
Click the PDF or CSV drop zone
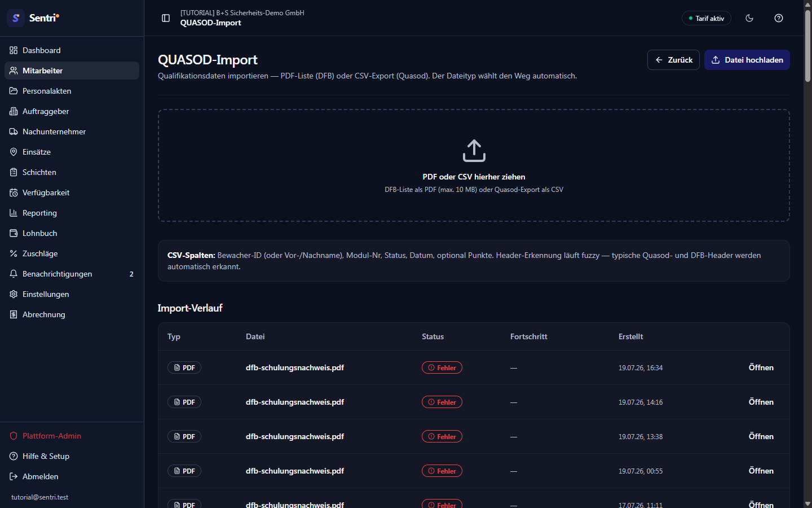(474, 165)
